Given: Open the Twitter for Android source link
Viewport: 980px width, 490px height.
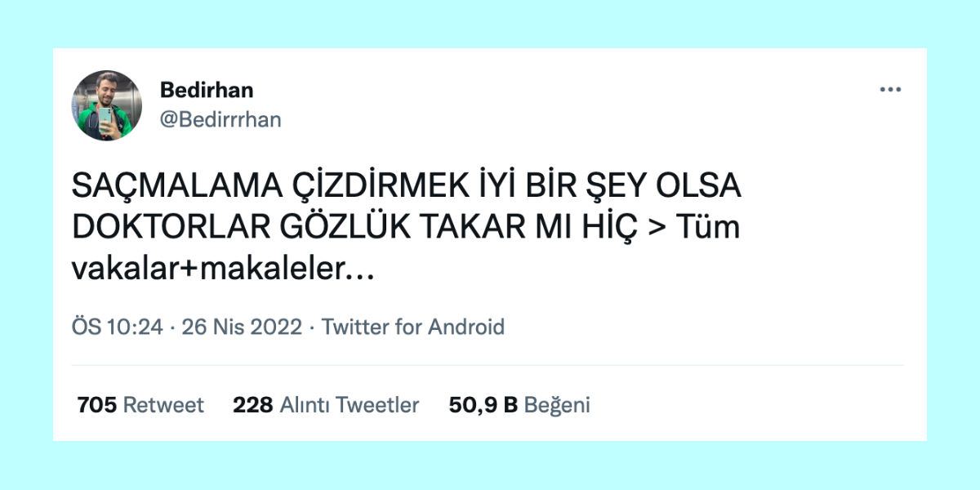Looking at the screenshot, I should click(x=413, y=327).
